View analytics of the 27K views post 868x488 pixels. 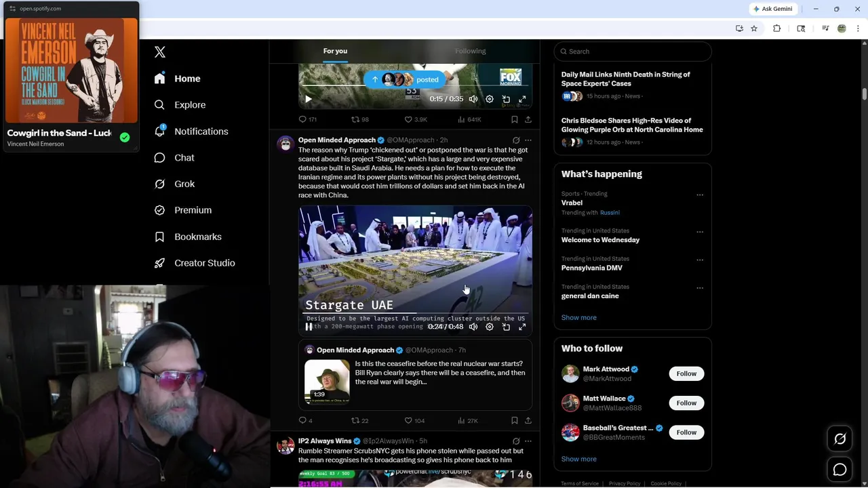click(461, 420)
